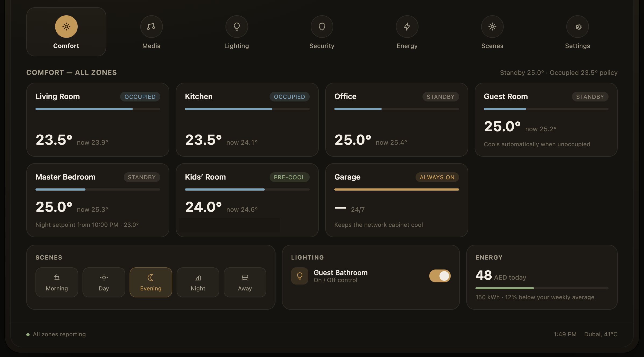Click the 'Dubai, 41°C' weather text
Viewport: 644px width, 357px height.
tap(601, 334)
